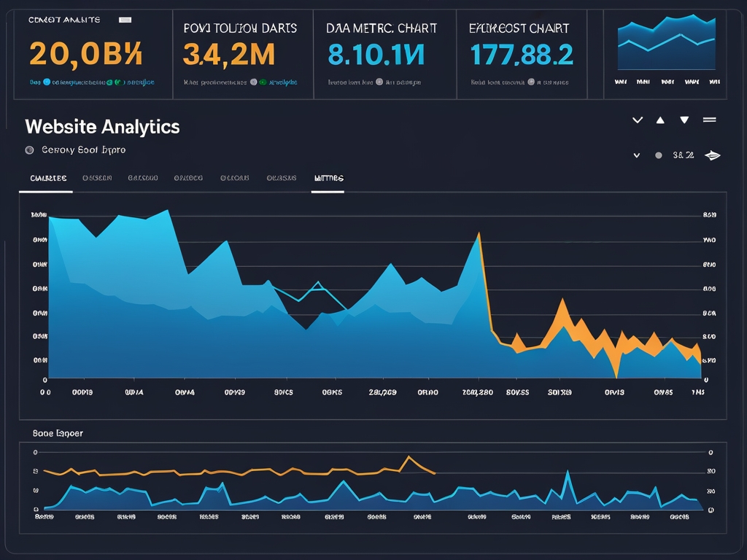Click the grey dot in the 177,88.2 card

pos(531,82)
